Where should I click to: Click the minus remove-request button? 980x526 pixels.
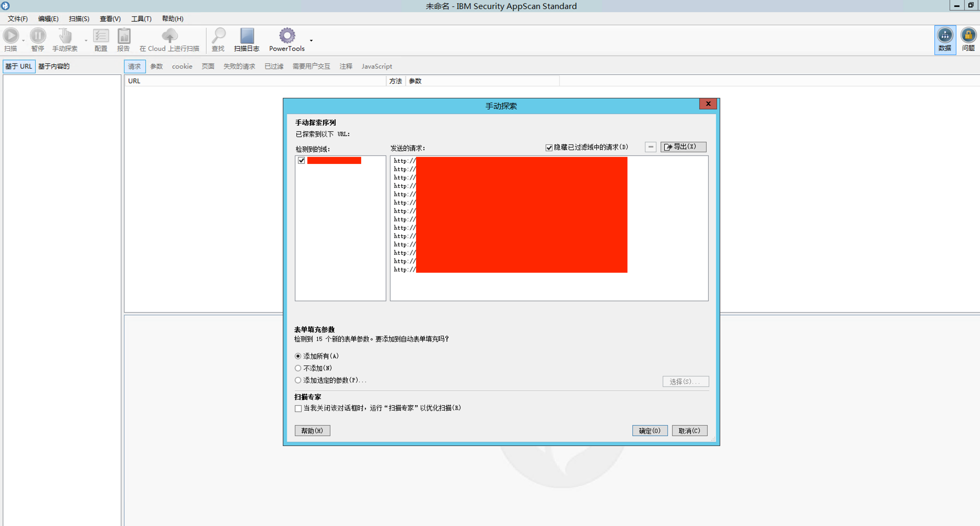click(x=651, y=147)
